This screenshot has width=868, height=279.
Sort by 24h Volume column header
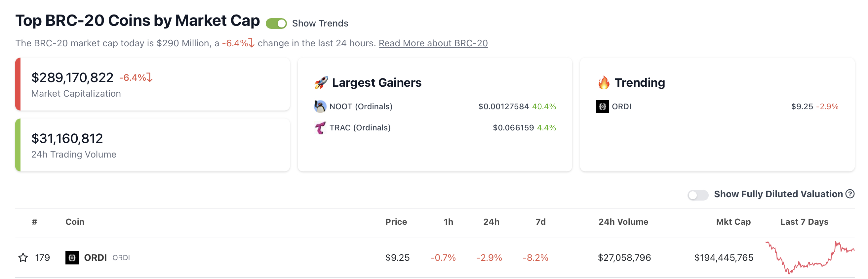[623, 222]
